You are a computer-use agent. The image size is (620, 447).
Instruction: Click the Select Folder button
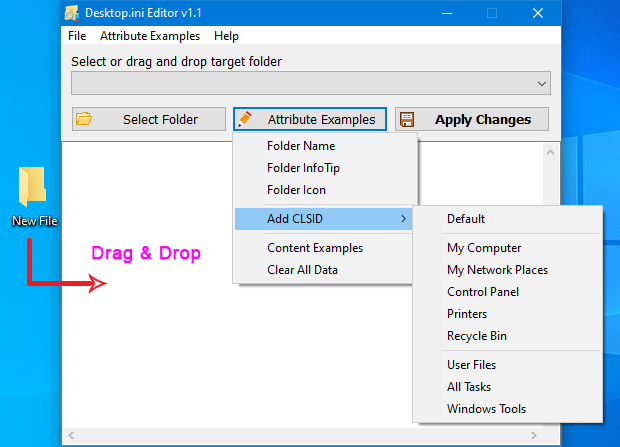[x=148, y=120]
